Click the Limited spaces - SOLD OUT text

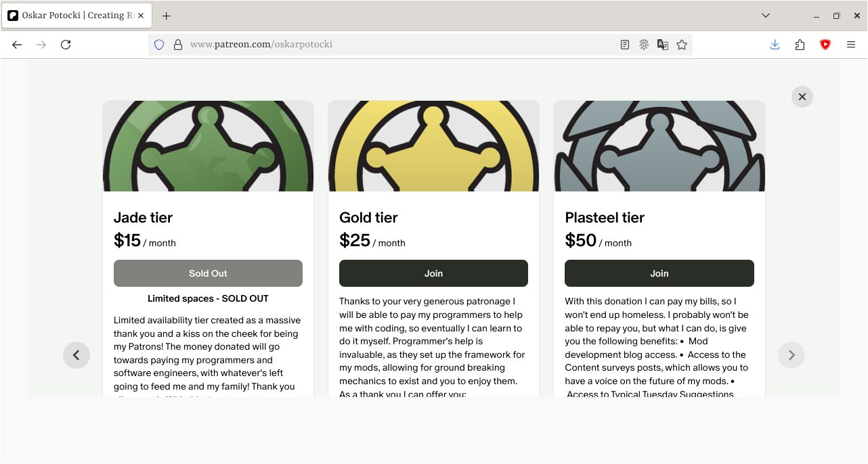coord(208,298)
